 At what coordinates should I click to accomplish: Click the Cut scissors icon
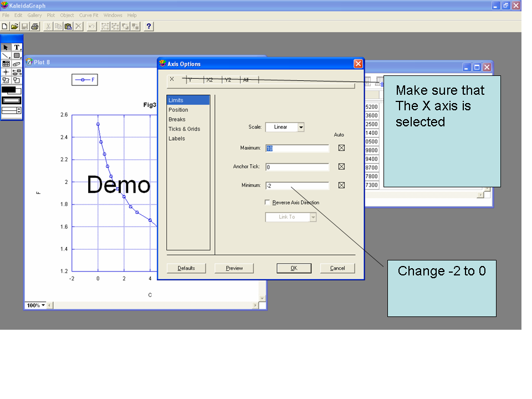click(x=49, y=27)
